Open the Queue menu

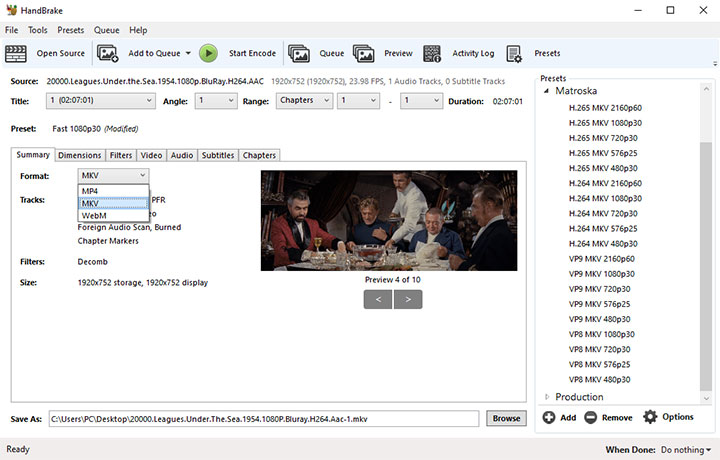point(107,30)
